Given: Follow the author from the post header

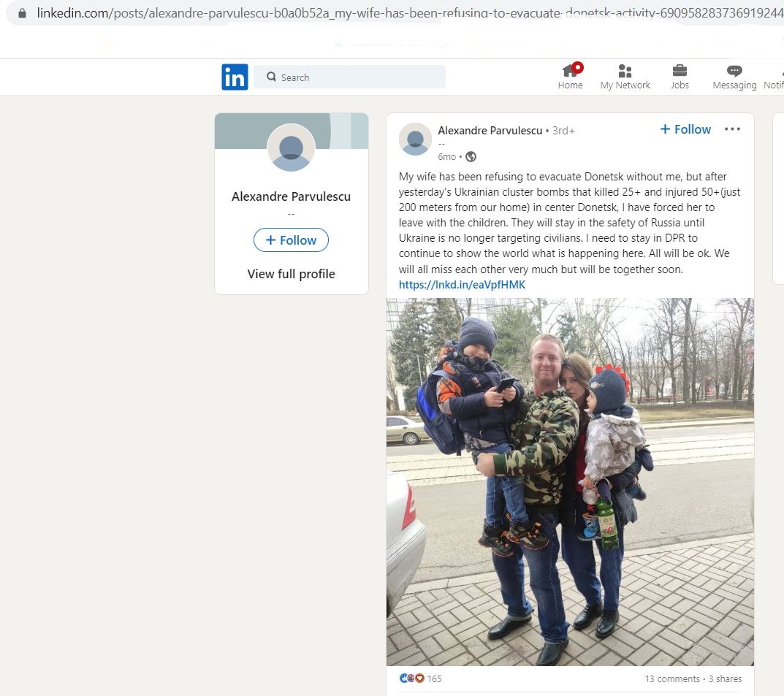Looking at the screenshot, I should (x=685, y=129).
